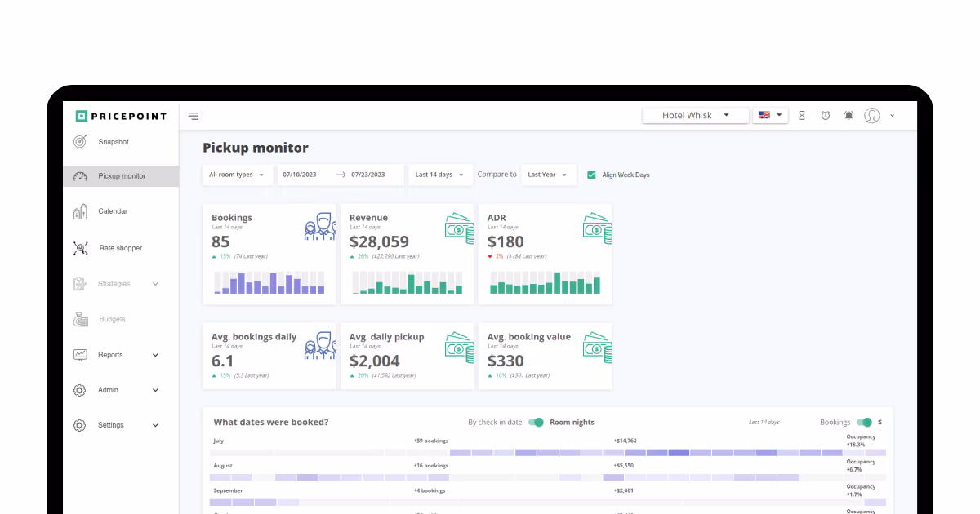Click the Budgets money bag icon

coord(80,320)
